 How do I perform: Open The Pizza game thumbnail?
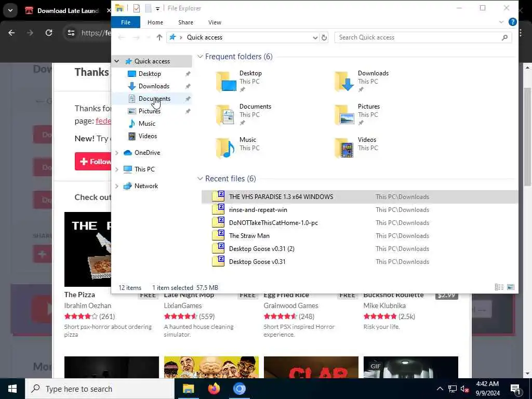(x=88, y=249)
